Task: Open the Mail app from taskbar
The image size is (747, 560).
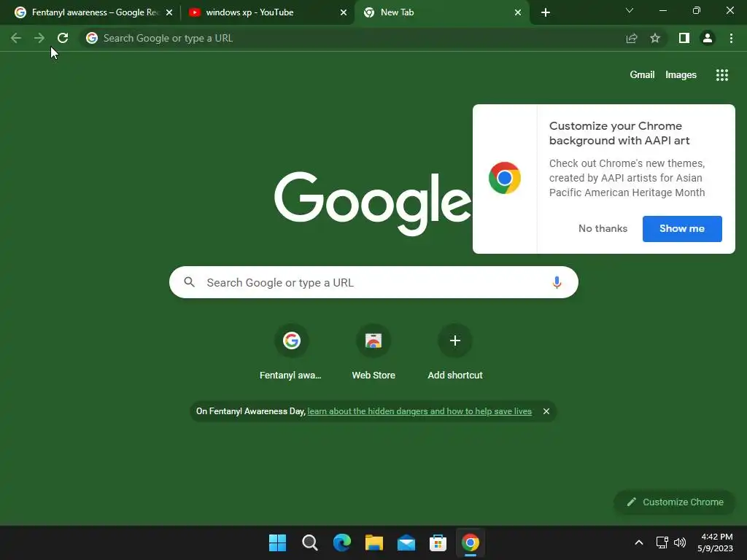Action: tap(406, 542)
